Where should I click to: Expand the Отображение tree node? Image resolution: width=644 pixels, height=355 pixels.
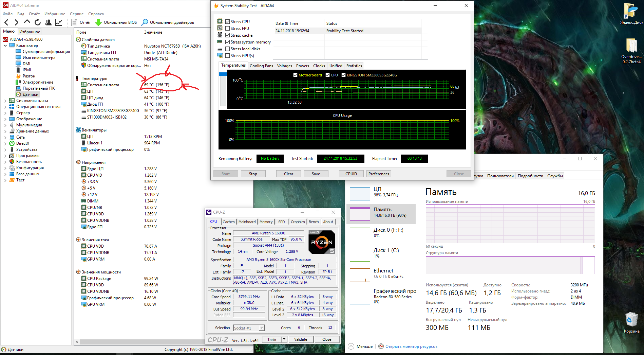pos(5,119)
